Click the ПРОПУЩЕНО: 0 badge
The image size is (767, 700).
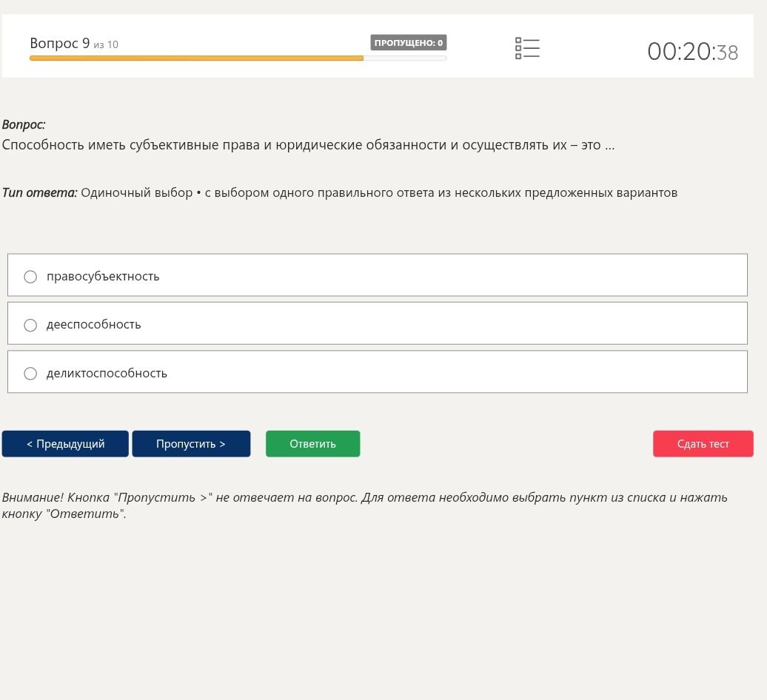coord(409,42)
